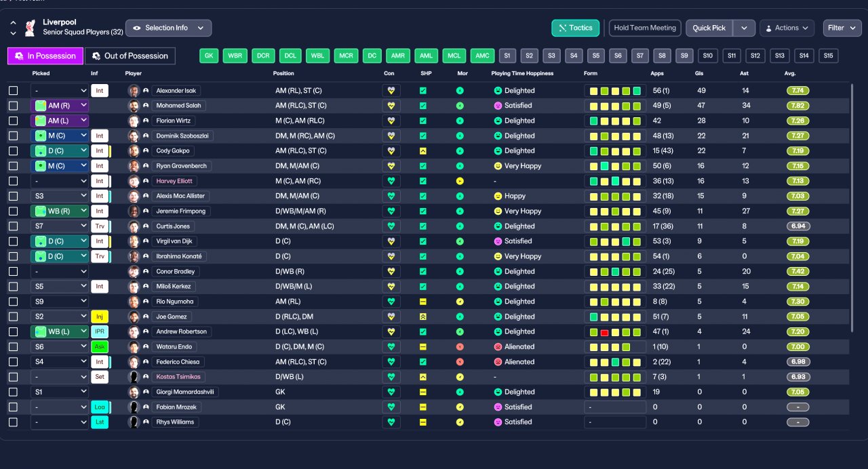Viewport: 868px width, 469px height.
Task: Switch to the Out of Possession tab
Action: click(x=130, y=56)
